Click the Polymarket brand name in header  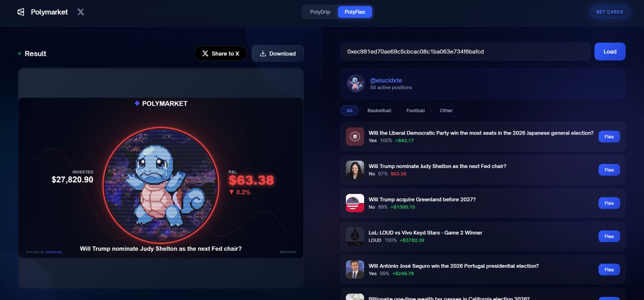[49, 12]
